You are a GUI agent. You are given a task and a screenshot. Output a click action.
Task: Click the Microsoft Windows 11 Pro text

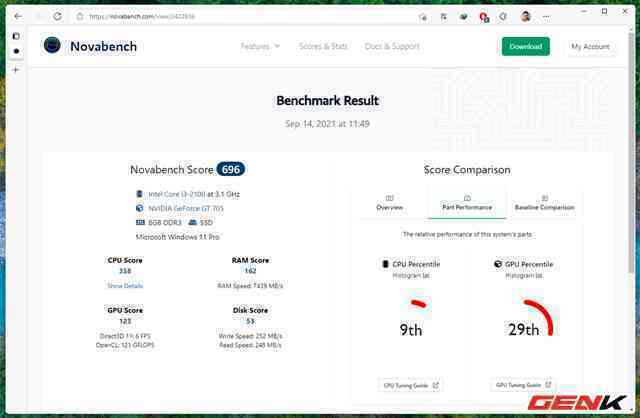coord(178,237)
